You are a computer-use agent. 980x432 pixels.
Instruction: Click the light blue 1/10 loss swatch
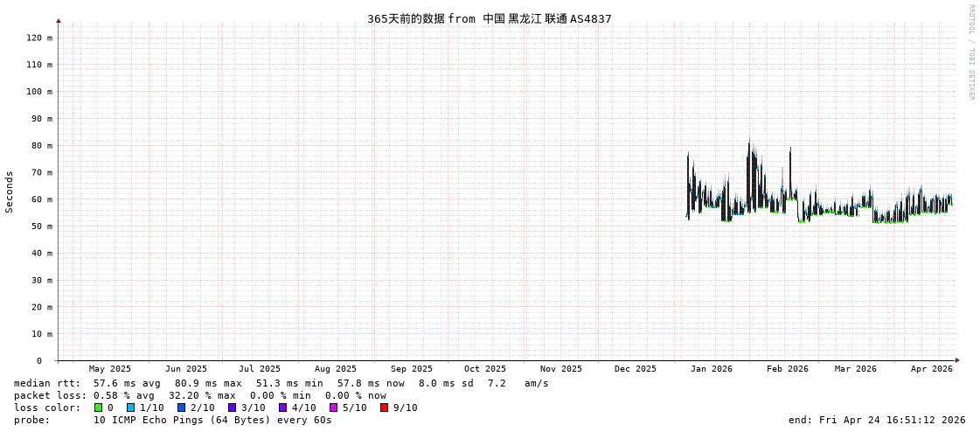point(130,408)
